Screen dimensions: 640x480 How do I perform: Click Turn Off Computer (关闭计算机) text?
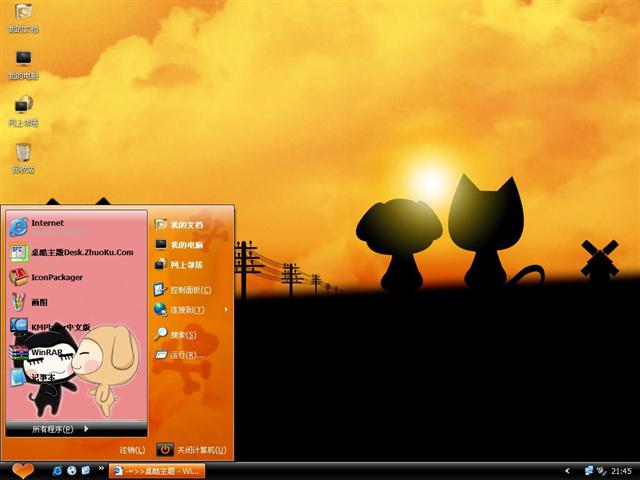click(202, 450)
